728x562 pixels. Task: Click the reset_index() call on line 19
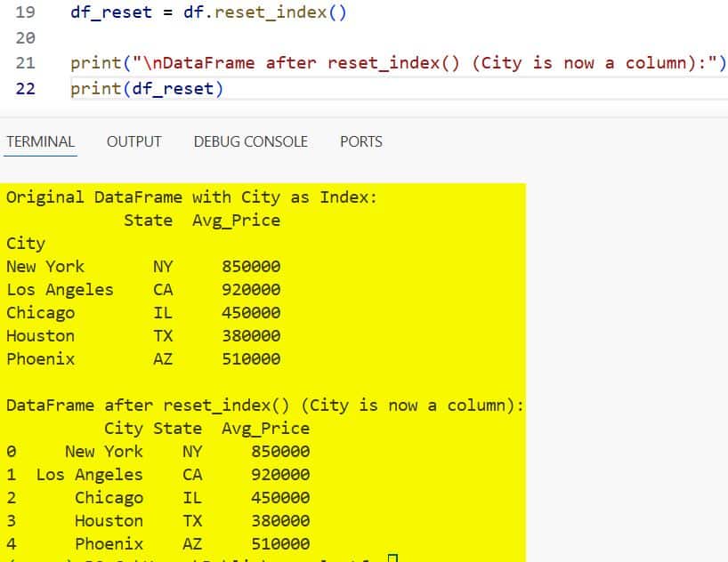tap(276, 12)
